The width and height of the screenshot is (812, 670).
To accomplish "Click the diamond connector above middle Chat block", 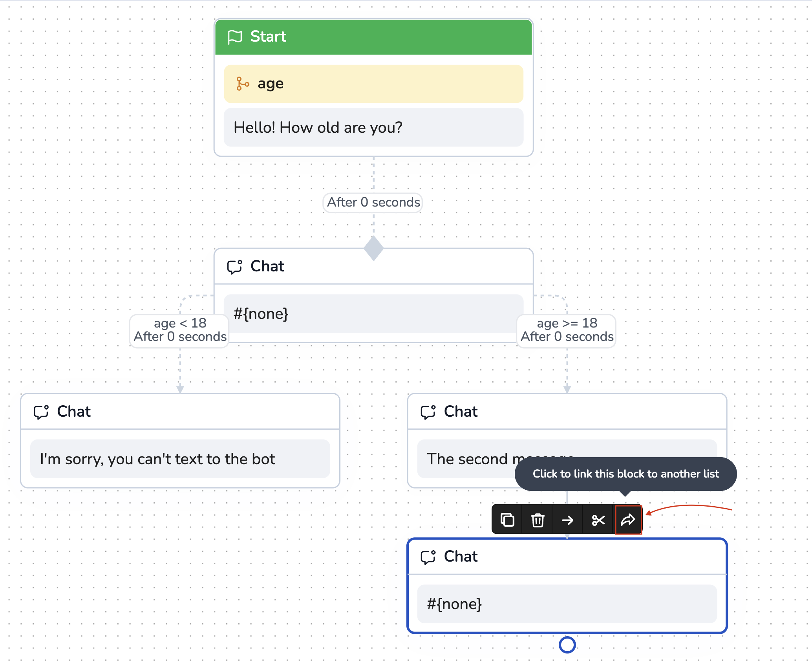I will (373, 248).
